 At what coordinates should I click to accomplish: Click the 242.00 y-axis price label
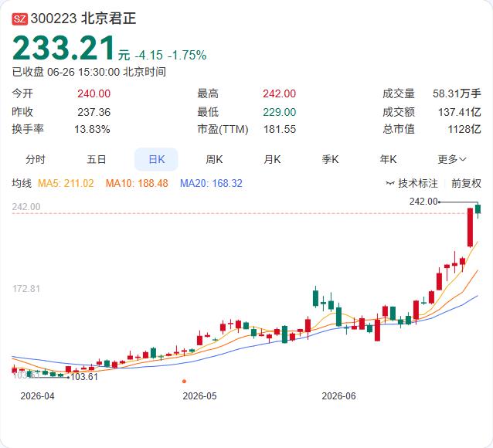pyautogui.click(x=26, y=206)
